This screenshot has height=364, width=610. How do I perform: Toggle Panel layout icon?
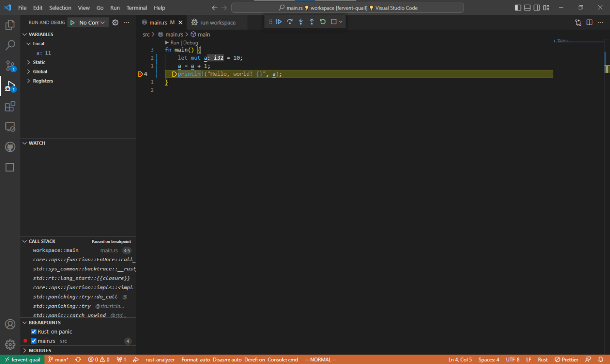pos(527,7)
